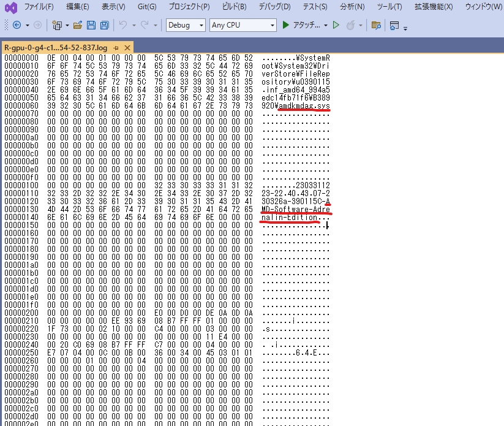The height and width of the screenshot is (426, 504).
Task: Open the Git(G) menu
Action: coord(147,7)
